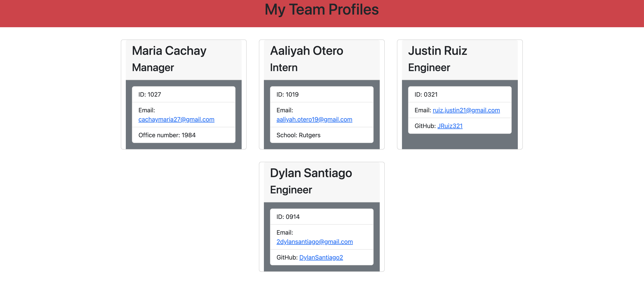Click the My Team Profiles header
The image size is (644, 304).
[x=322, y=10]
